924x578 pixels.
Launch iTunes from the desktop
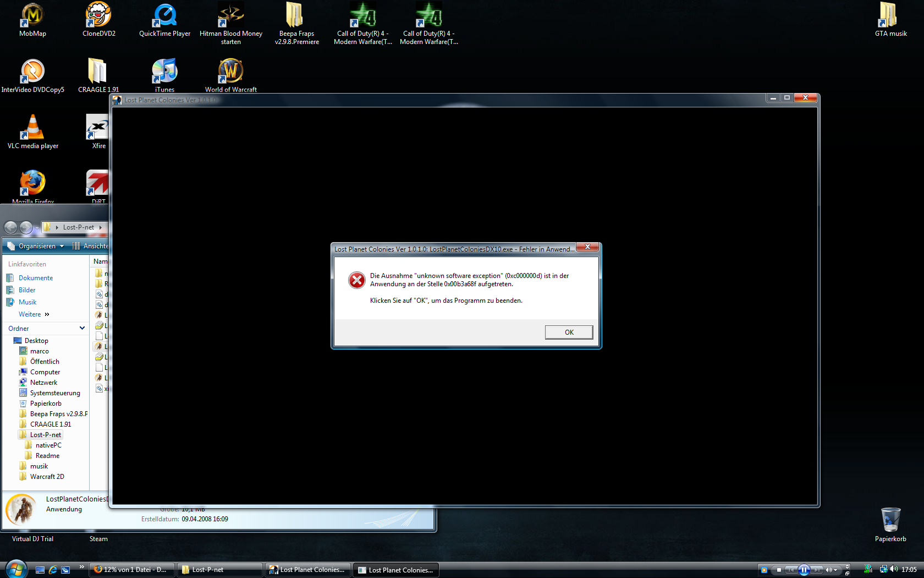coord(164,76)
